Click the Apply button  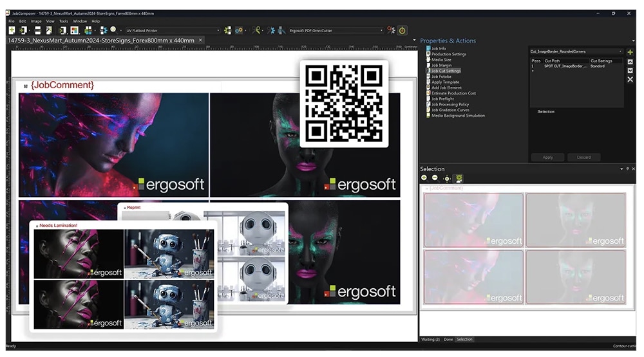(x=547, y=157)
